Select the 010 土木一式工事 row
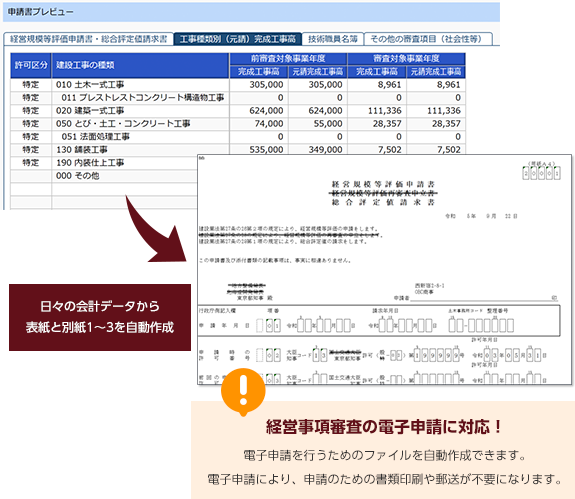This screenshot has width=575, height=499. point(238,85)
